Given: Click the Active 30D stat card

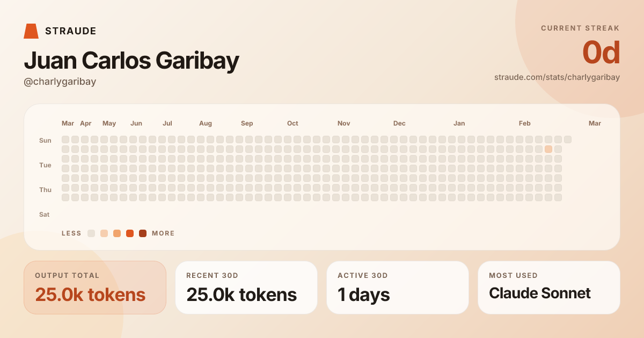Looking at the screenshot, I should 398,287.
